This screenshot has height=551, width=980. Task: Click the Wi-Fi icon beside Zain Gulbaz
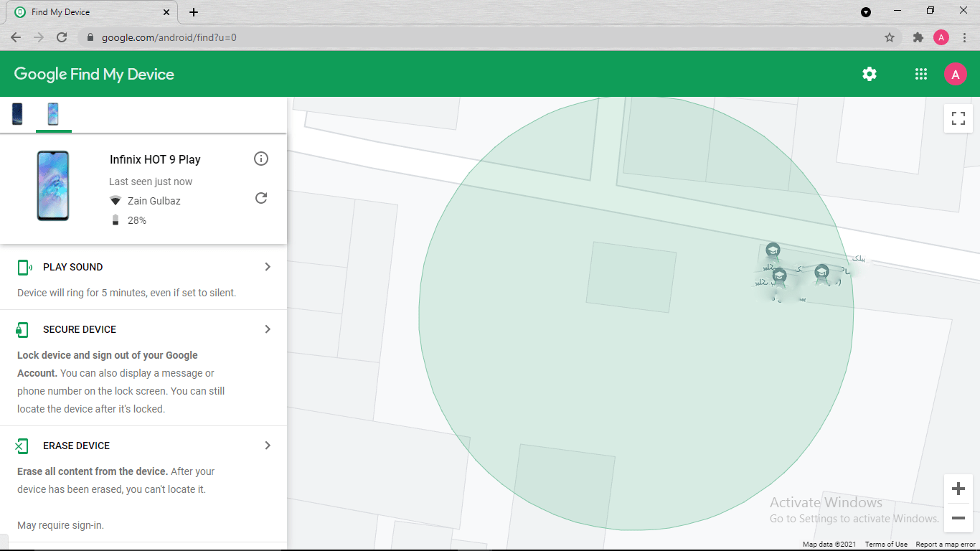click(x=116, y=201)
